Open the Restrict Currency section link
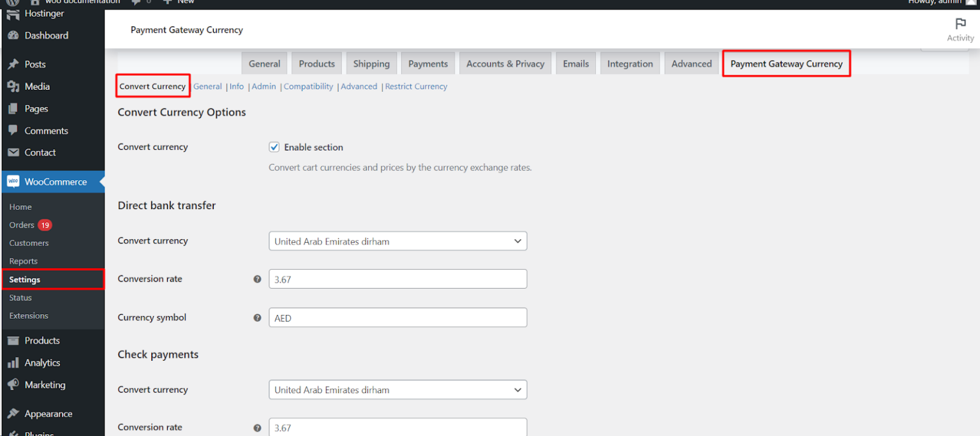980x436 pixels. [x=416, y=86]
